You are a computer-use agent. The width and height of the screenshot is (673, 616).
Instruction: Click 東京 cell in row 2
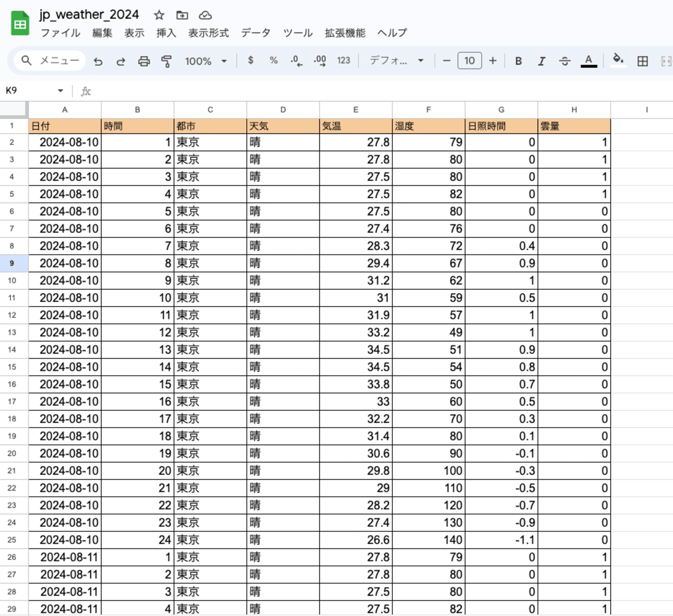[x=210, y=142]
